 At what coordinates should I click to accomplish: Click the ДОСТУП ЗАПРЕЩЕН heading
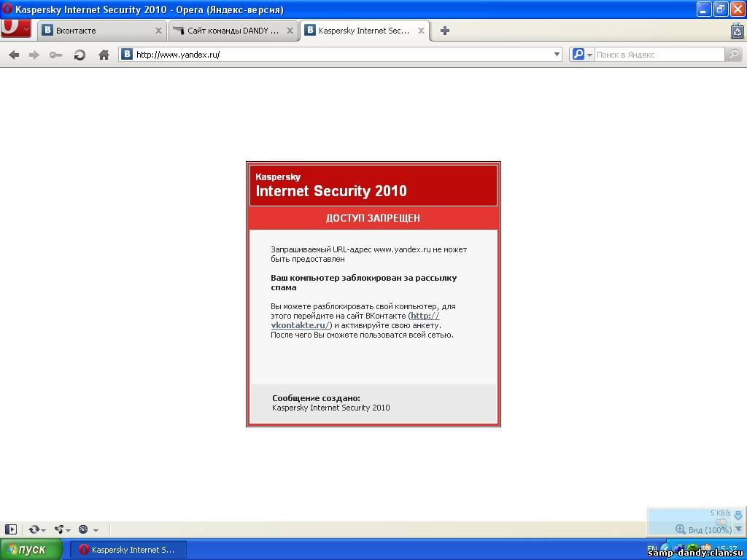[373, 218]
